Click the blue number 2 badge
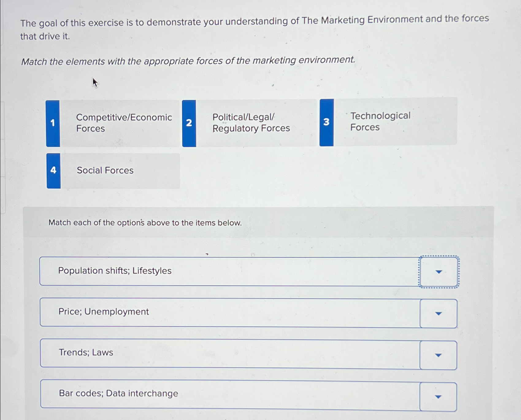The image size is (521, 420). 189,123
